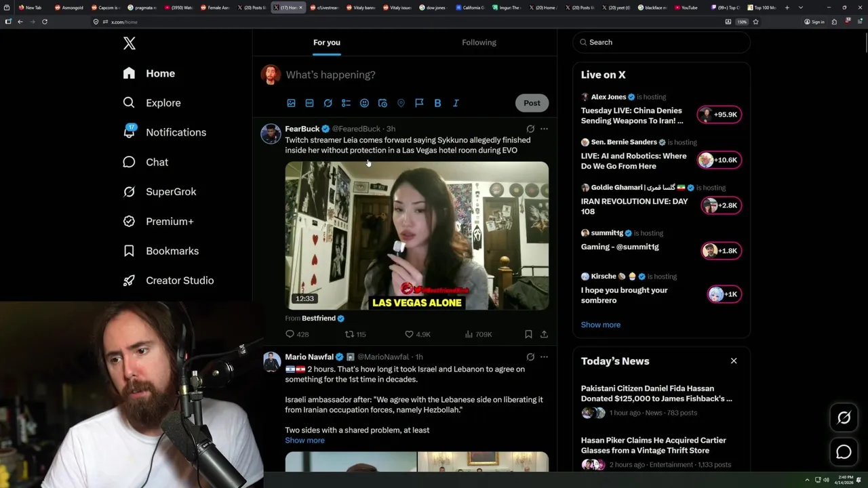The image size is (868, 488).
Task: Click the volume icon in the system tray
Action: [826, 480]
